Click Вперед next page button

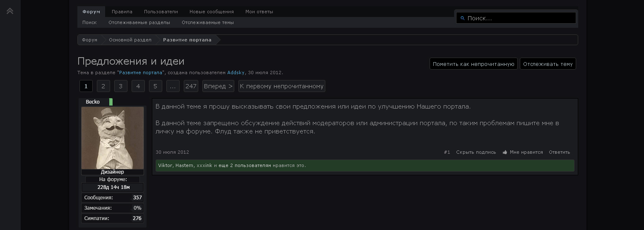tap(218, 86)
